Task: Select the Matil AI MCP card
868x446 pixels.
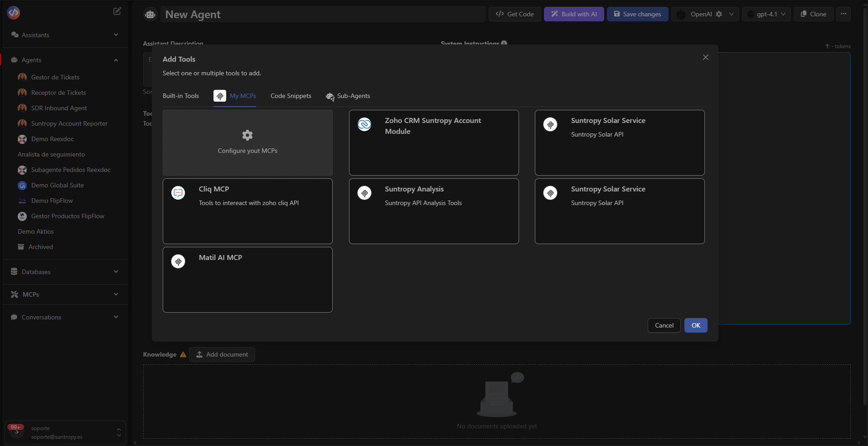Action: click(247, 279)
